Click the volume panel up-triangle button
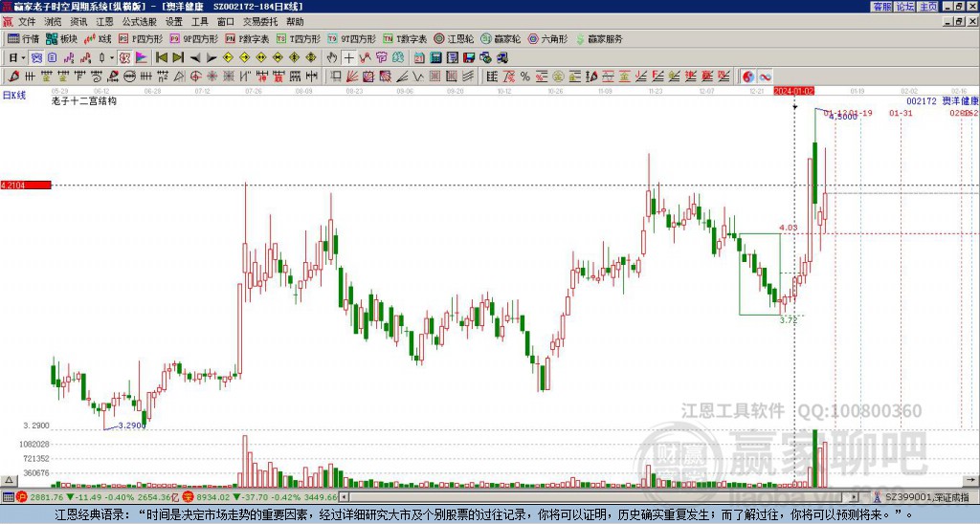Screen dimensions: 980x524 click(x=9, y=480)
